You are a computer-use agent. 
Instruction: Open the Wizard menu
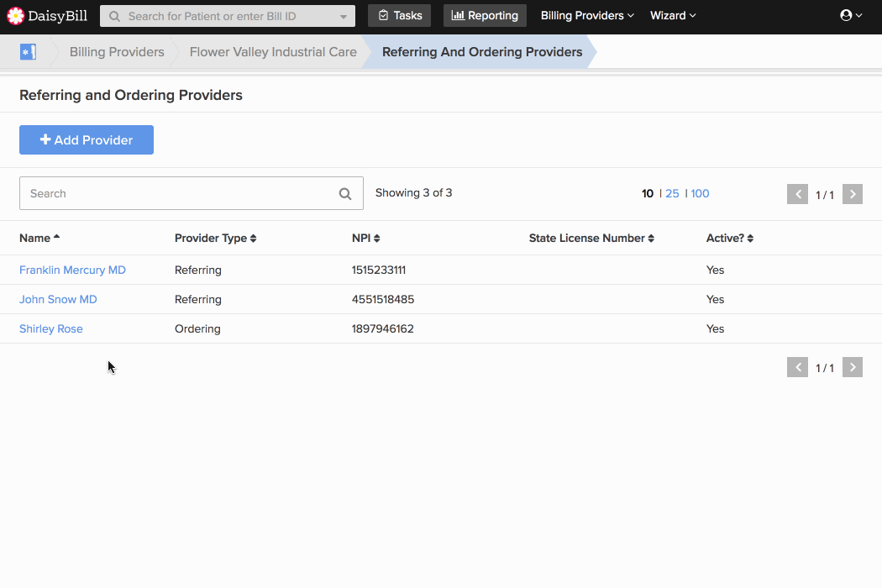pyautogui.click(x=673, y=15)
